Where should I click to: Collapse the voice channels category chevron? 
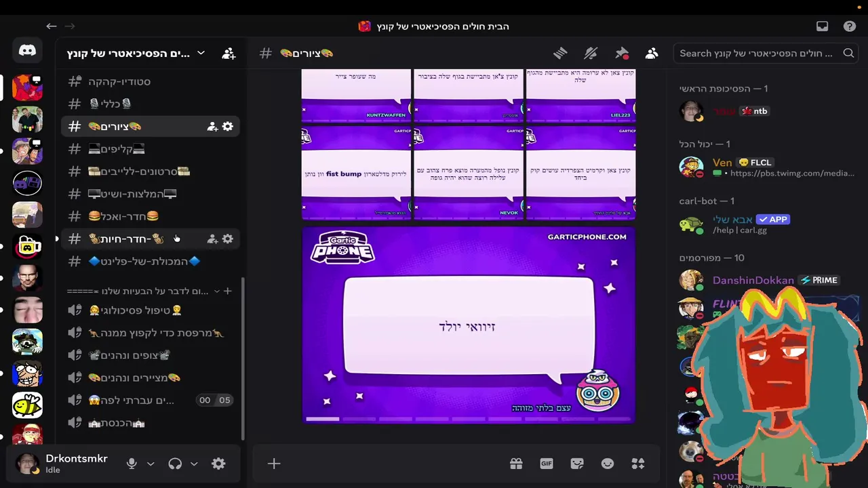click(x=216, y=291)
